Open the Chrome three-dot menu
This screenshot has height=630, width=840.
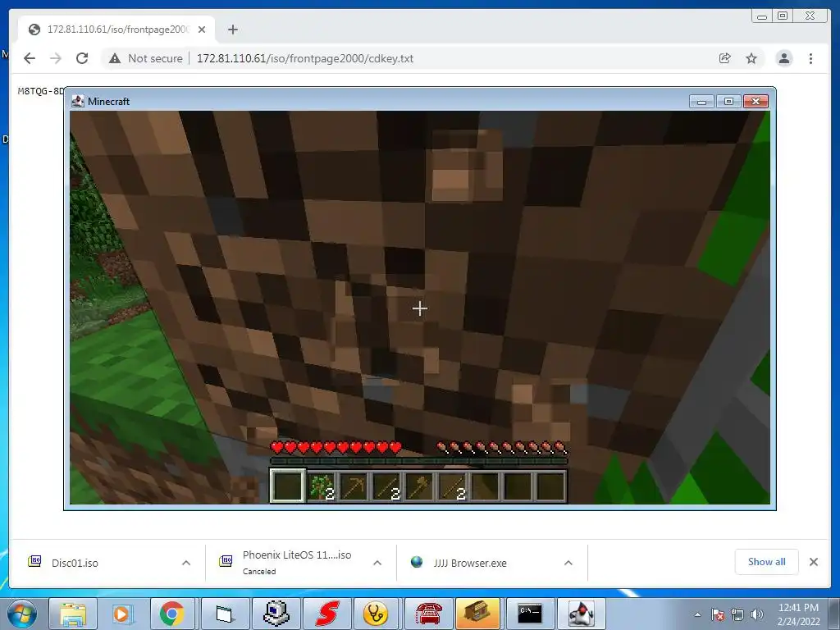pos(811,58)
